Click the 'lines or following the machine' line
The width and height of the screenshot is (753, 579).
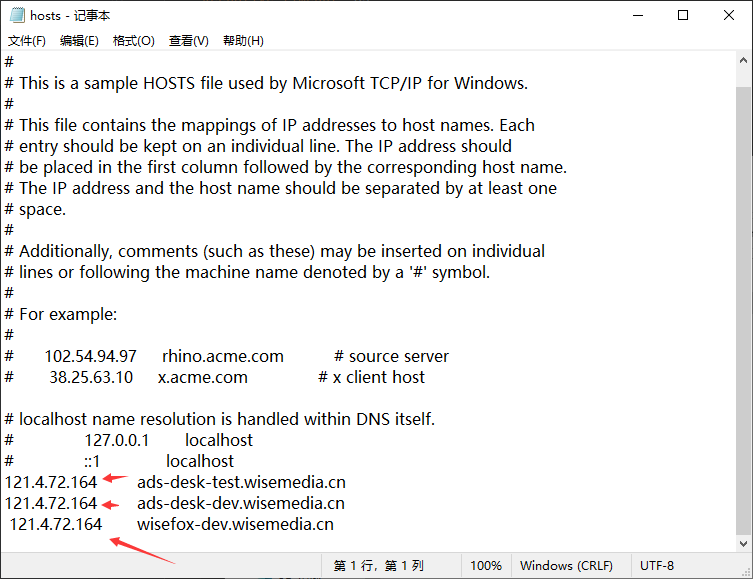(247, 273)
